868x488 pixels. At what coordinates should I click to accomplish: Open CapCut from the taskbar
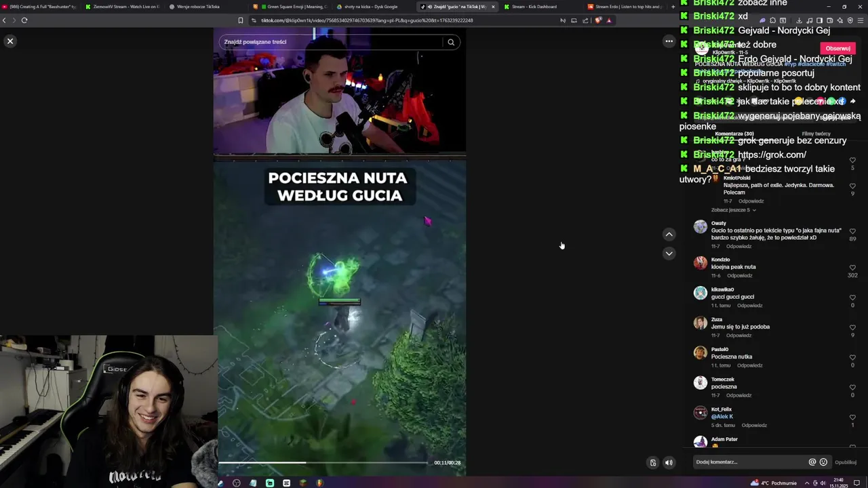286,483
